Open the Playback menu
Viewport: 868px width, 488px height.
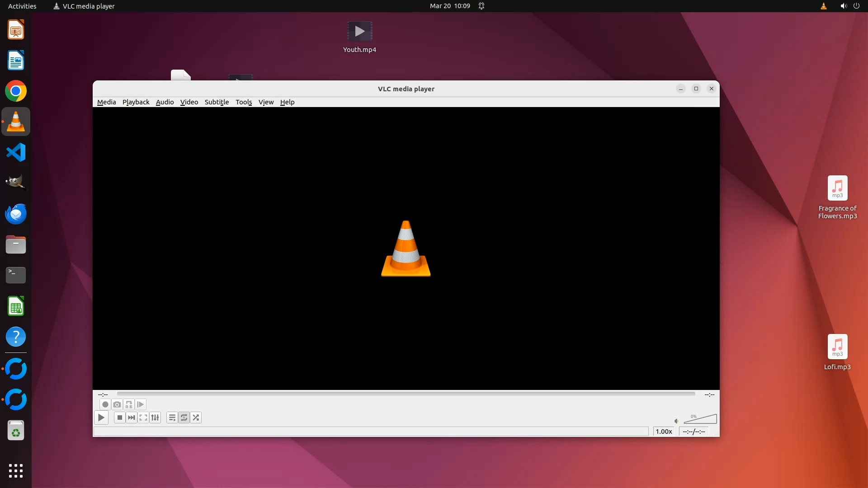[x=136, y=102]
